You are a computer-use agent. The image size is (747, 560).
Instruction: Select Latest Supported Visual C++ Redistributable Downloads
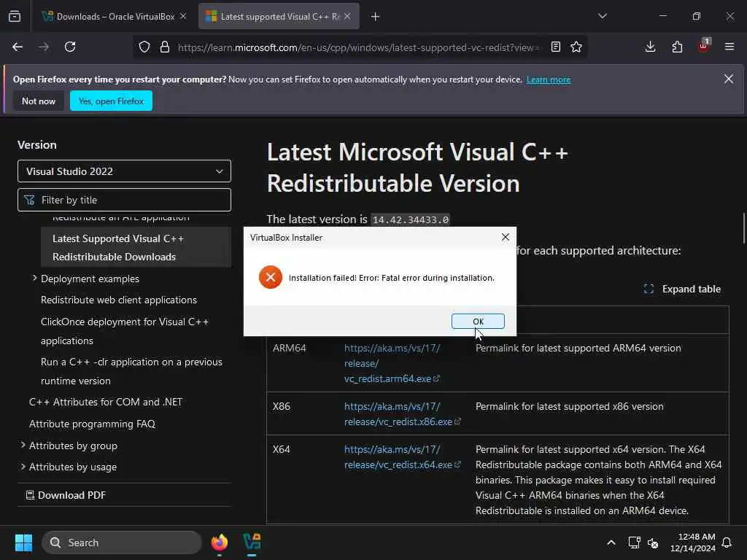pos(136,247)
